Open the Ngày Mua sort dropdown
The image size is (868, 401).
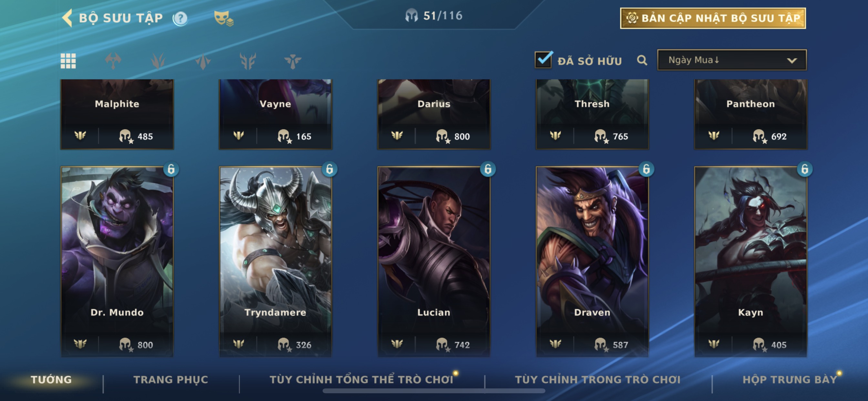pos(732,60)
